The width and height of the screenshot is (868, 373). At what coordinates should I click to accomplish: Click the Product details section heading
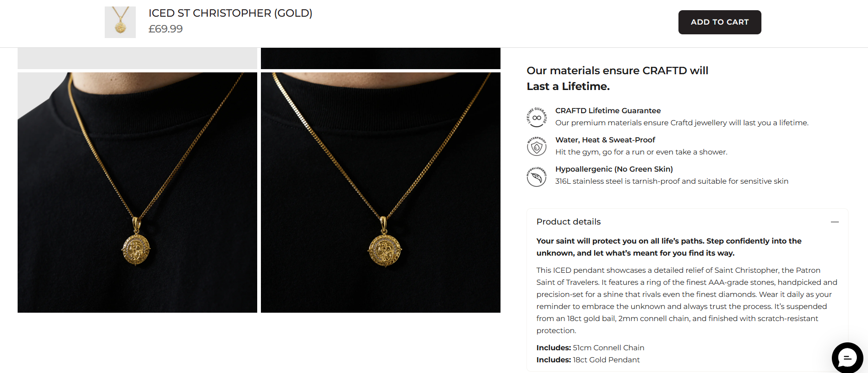pyautogui.click(x=568, y=222)
